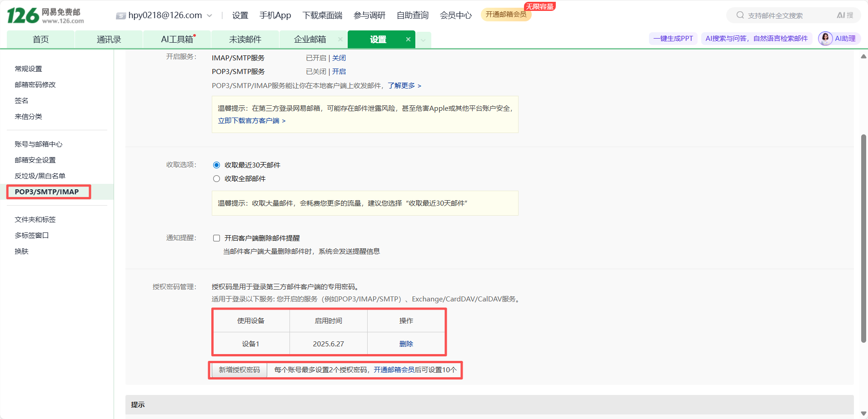Image resolution: width=868 pixels, height=419 pixels.
Task: Enable 开启客户端删除邮件提醒 checkbox
Action: coord(217,238)
